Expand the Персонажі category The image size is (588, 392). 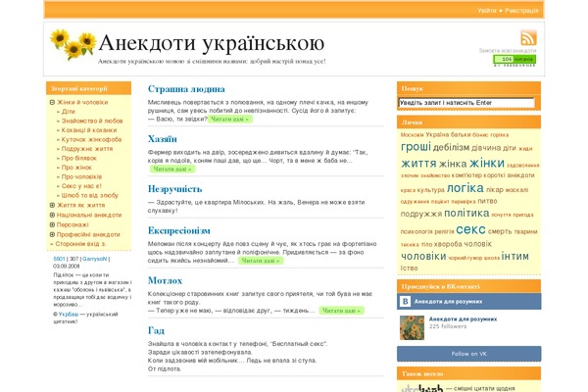(53, 224)
